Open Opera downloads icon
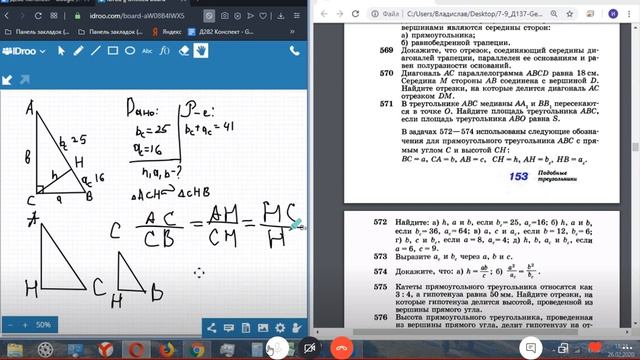 pyautogui.click(x=281, y=16)
